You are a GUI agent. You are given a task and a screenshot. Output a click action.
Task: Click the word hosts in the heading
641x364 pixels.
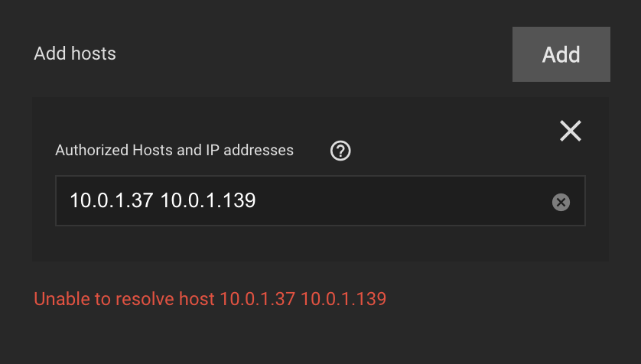(x=93, y=54)
